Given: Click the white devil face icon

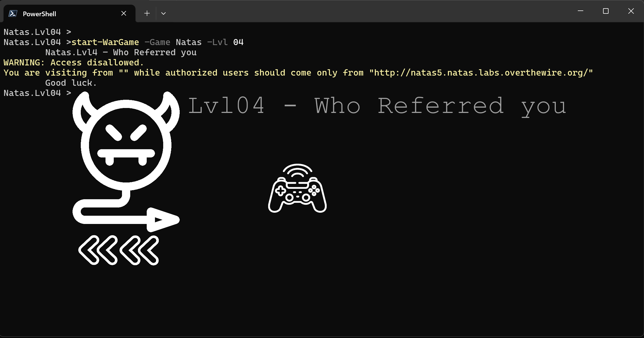Looking at the screenshot, I should coord(126,141).
